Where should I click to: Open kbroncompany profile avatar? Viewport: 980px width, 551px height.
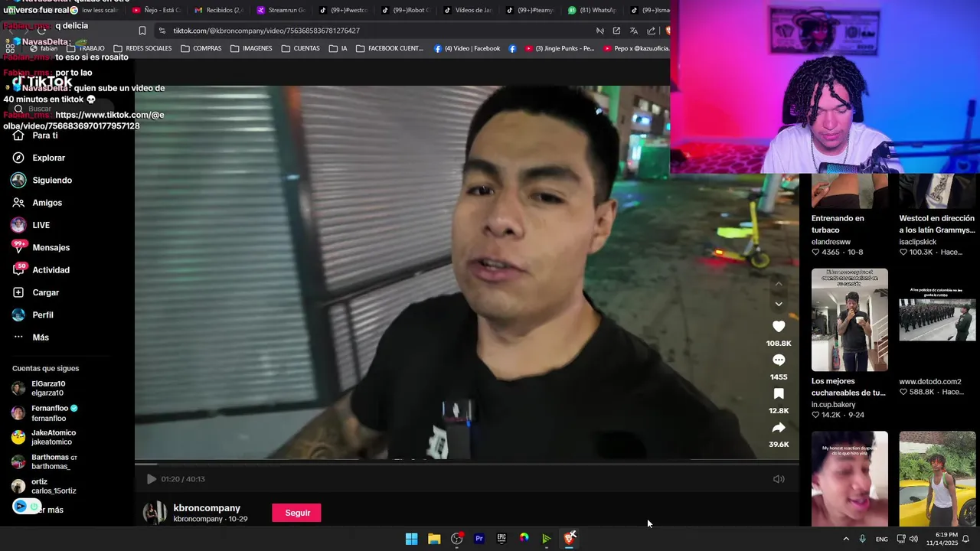pyautogui.click(x=155, y=513)
